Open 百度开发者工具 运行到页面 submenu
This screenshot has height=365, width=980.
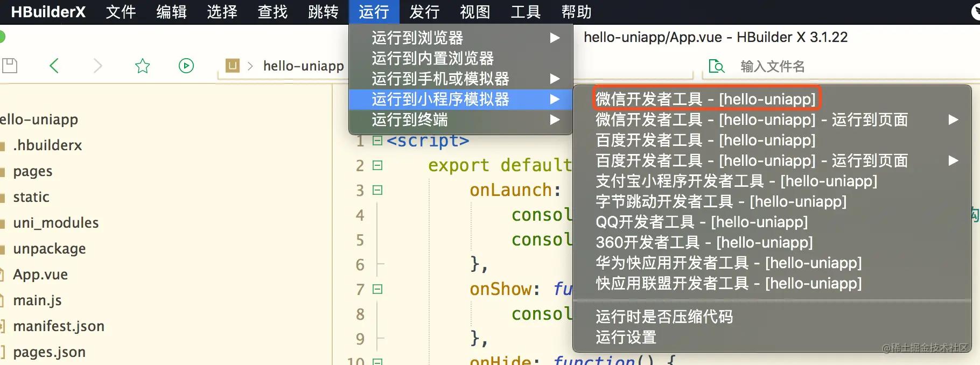click(x=772, y=160)
